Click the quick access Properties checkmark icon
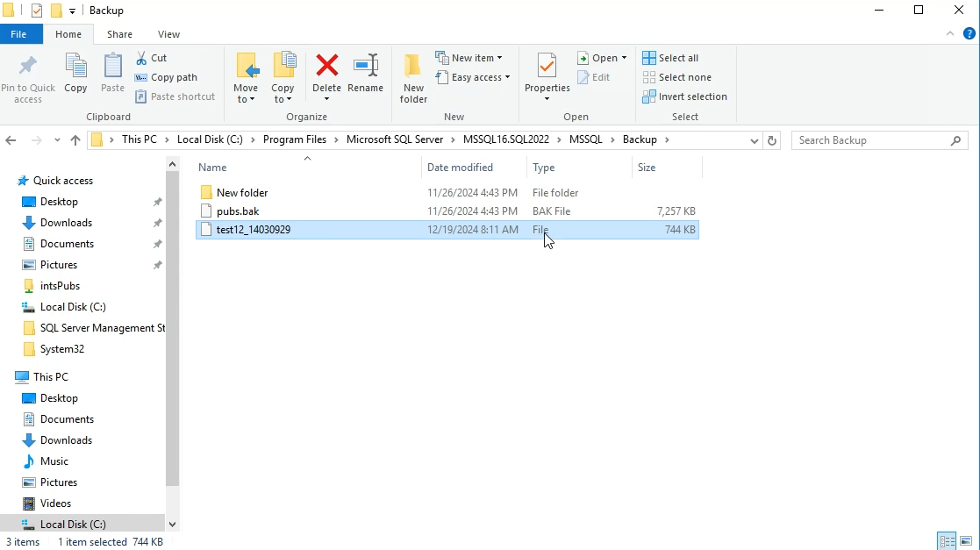Image resolution: width=980 pixels, height=550 pixels. [x=37, y=11]
